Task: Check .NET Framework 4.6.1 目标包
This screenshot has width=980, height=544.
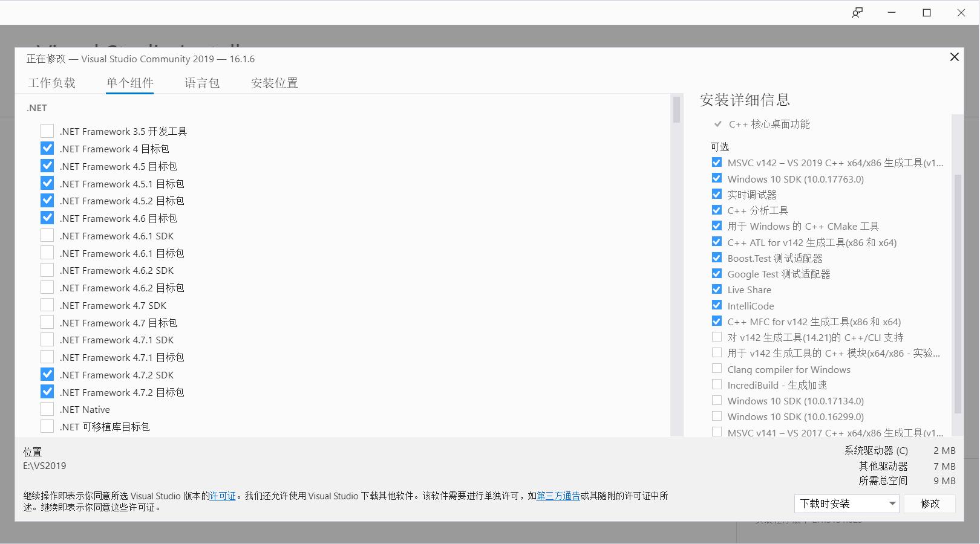Action: point(47,253)
